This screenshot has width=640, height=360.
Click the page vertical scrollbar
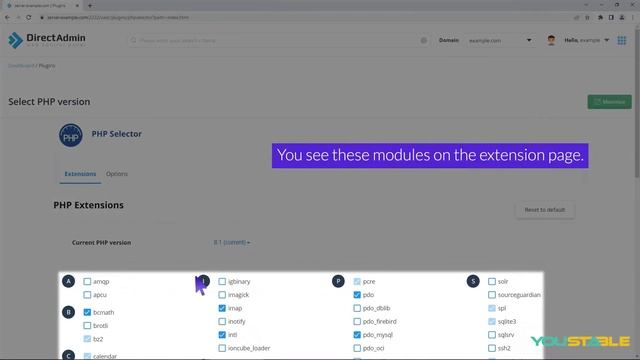coord(637,102)
